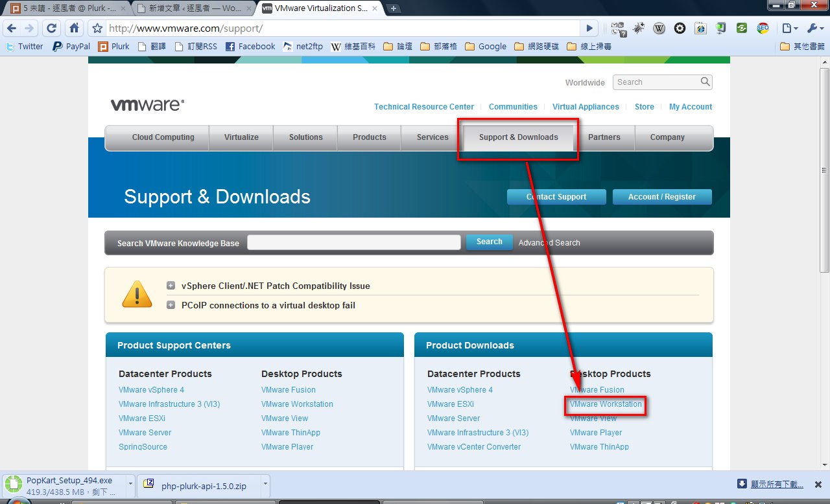The height and width of the screenshot is (504, 830).
Task: Click the VMware logo
Action: coord(147,105)
